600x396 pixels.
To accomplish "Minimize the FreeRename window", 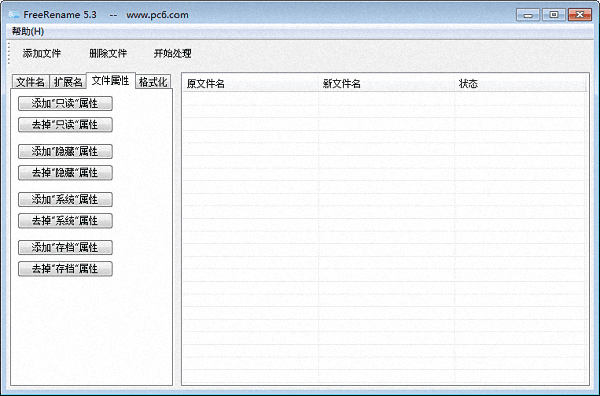I will 528,15.
